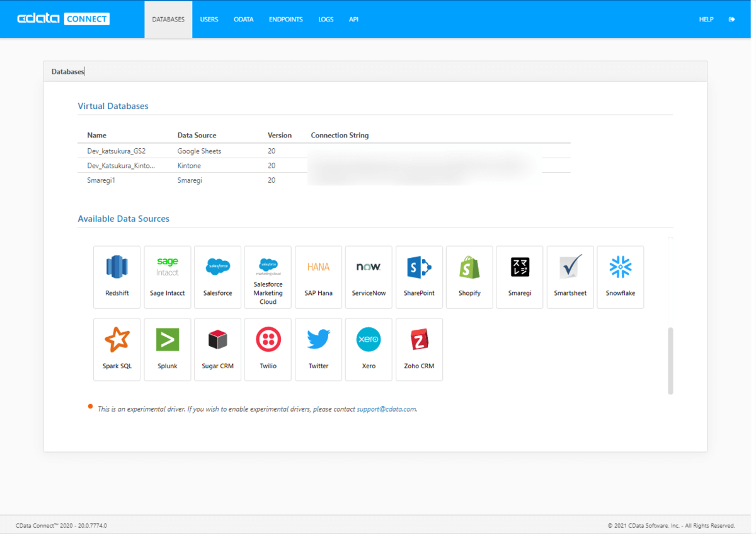Open the Dev_katsukura_GS2 virtual database row
This screenshot has width=756, height=534.
(117, 151)
